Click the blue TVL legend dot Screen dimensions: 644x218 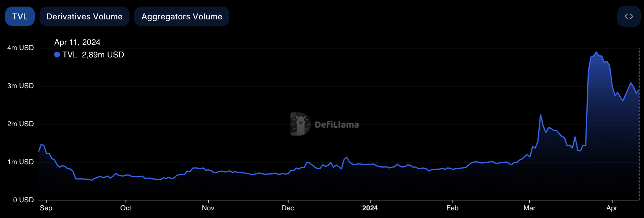(x=57, y=55)
